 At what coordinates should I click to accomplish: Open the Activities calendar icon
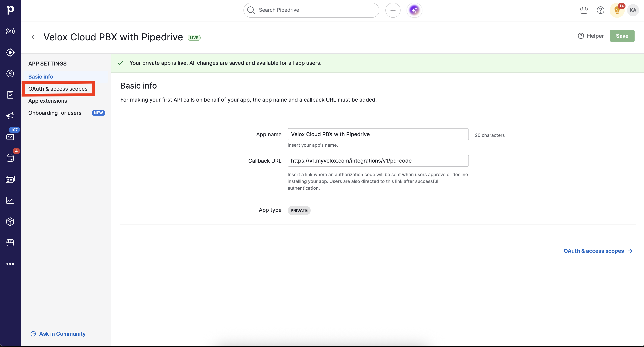pyautogui.click(x=10, y=158)
